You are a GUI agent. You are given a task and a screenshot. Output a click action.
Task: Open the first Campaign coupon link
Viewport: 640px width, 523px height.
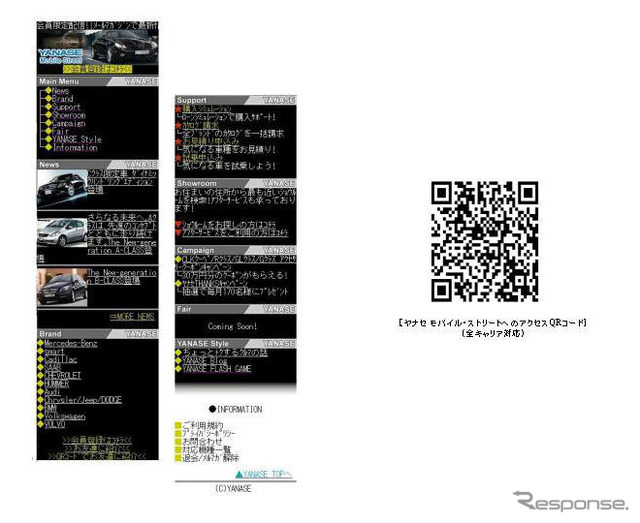[236, 263]
